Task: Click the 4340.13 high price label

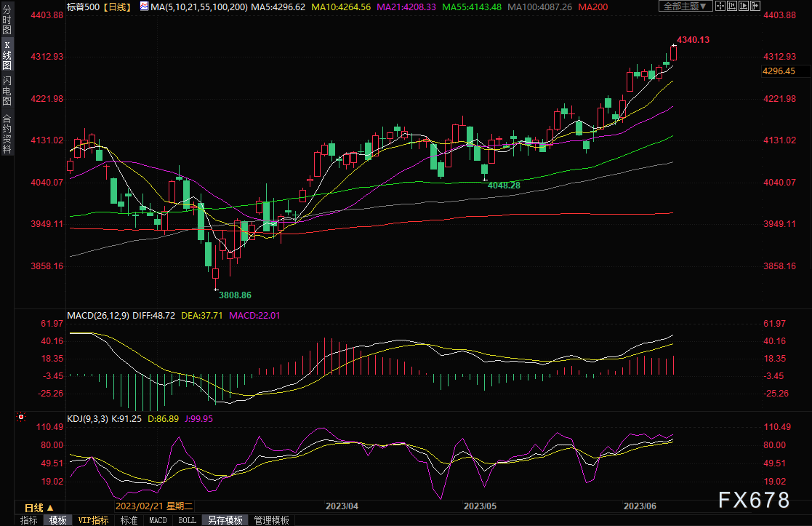Action: click(x=693, y=40)
